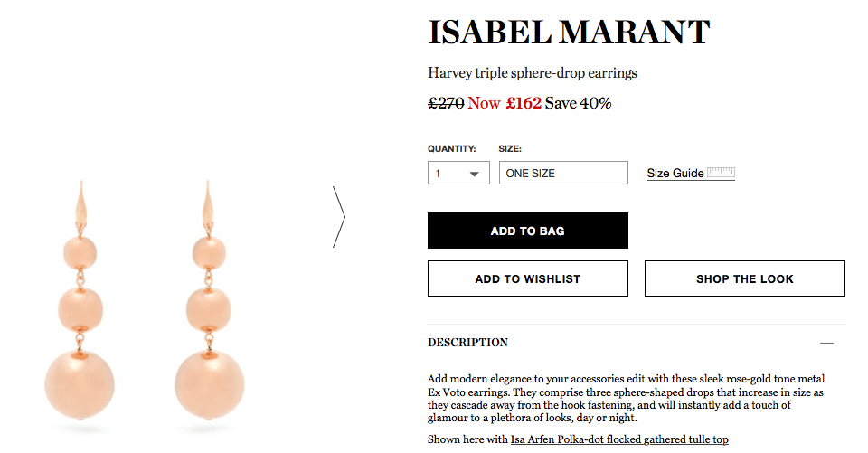Image resolution: width=868 pixels, height=453 pixels.
Task: Click the ruler icon beside Size Guide
Action: click(722, 172)
